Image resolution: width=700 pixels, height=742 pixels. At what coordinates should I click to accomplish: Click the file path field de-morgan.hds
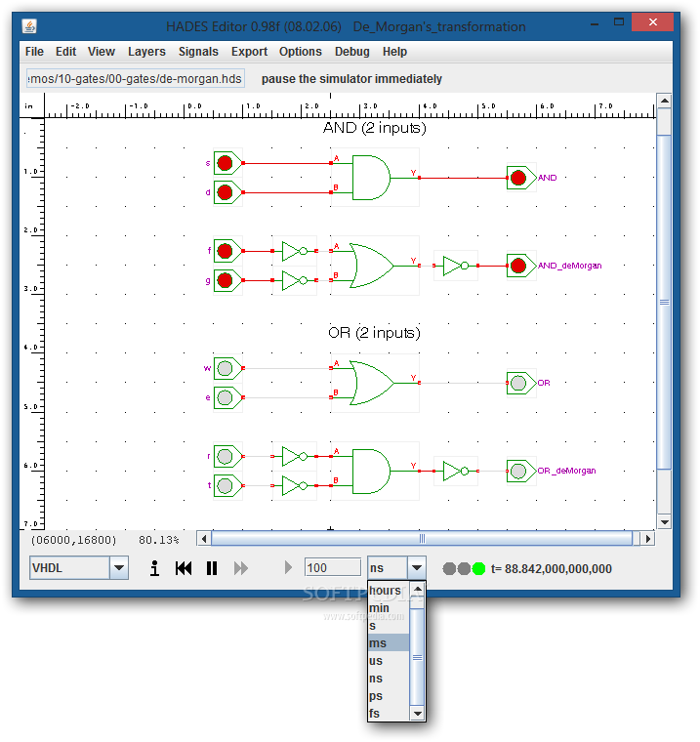(136, 78)
